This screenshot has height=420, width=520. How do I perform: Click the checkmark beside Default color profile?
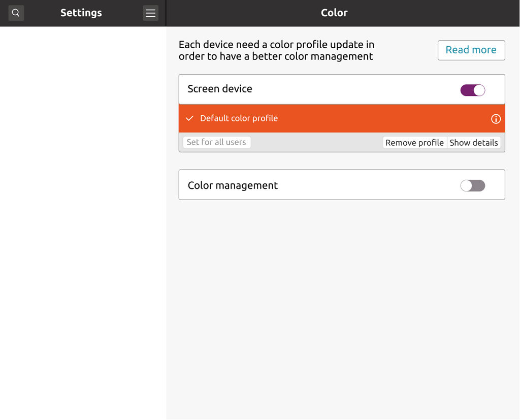(189, 118)
